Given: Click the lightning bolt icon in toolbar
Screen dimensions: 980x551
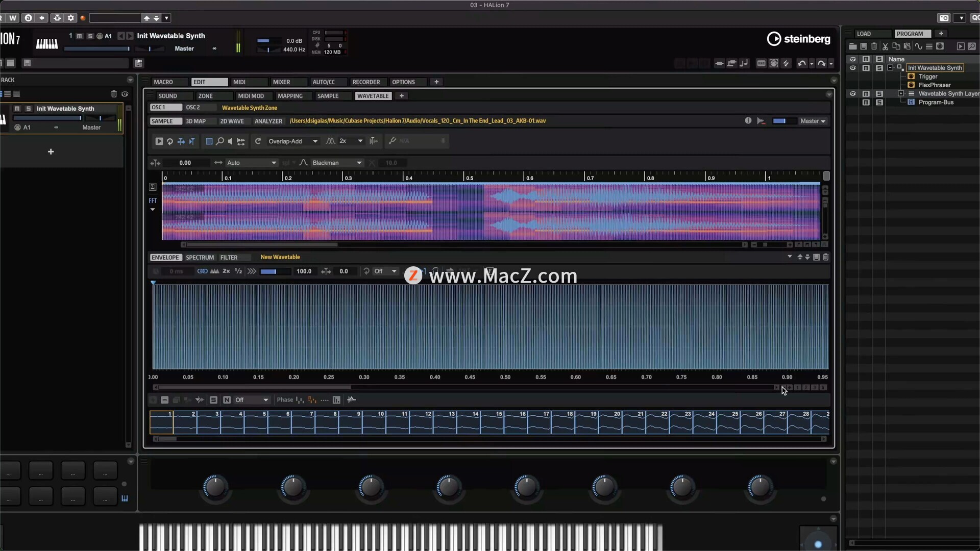Looking at the screenshot, I should pyautogui.click(x=786, y=63).
